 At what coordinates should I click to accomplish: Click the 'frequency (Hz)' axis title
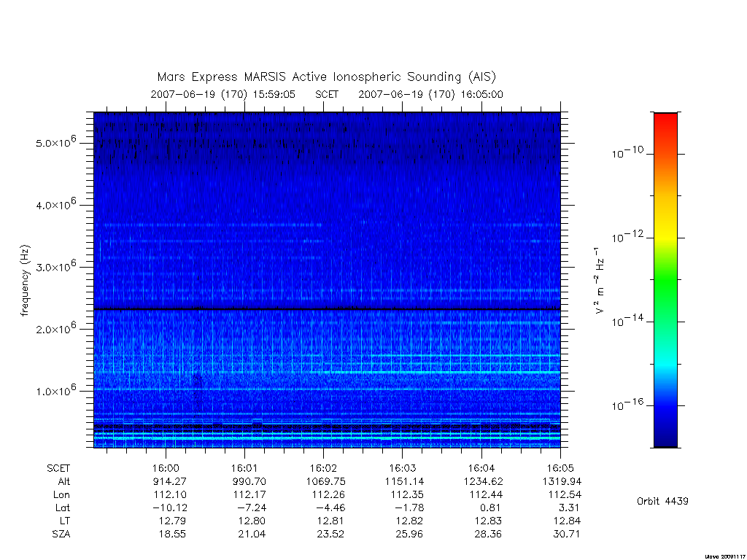point(26,281)
